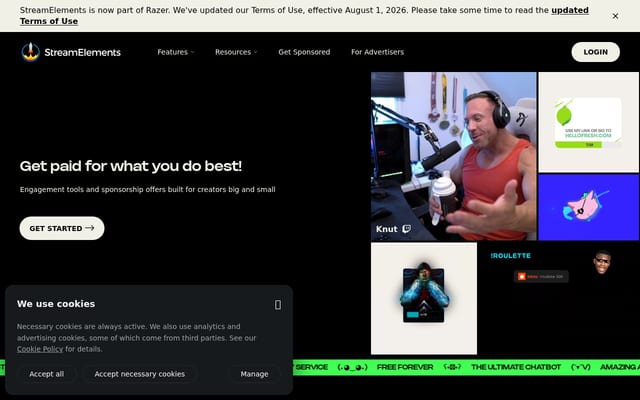Click the sunglasses face avatar

(x=602, y=262)
